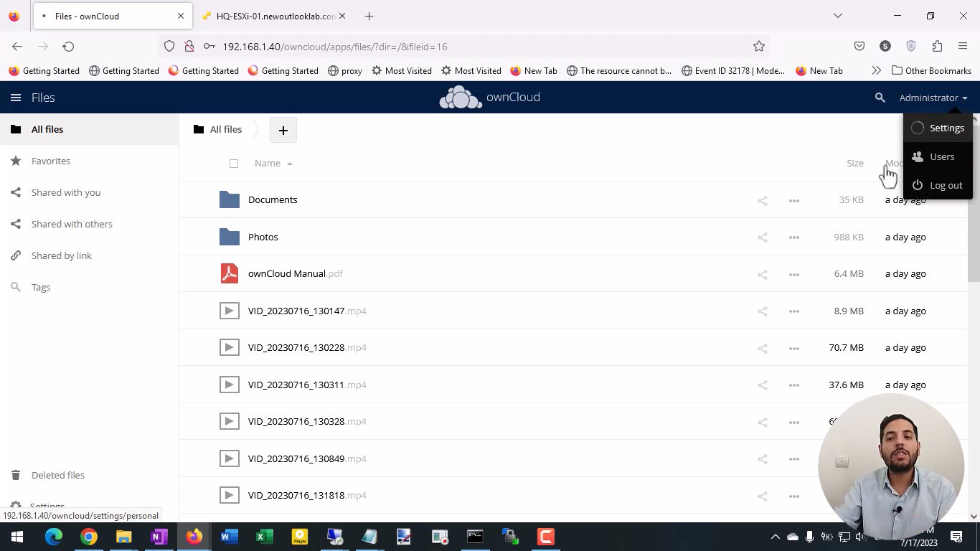This screenshot has width=980, height=551.
Task: Share VID_20230716_130311.mp4 via share icon
Action: (x=763, y=385)
